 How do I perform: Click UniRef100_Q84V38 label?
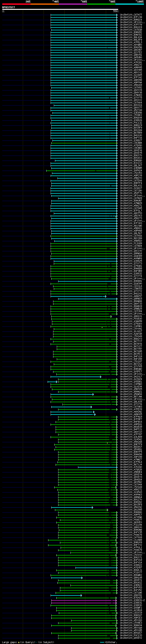tap(131, 93)
